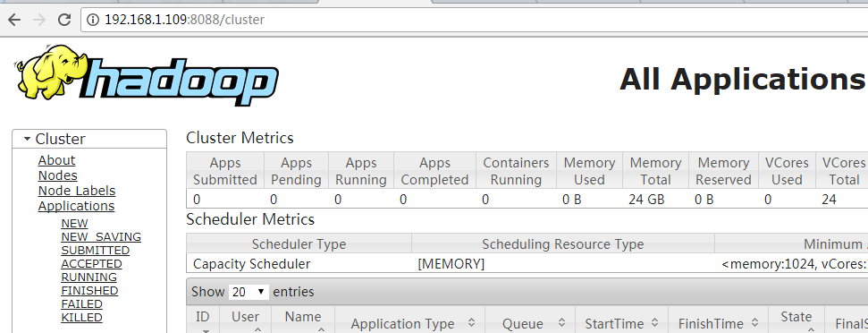868x333 pixels.
Task: Sort table by Application Type column
Action: click(409, 320)
